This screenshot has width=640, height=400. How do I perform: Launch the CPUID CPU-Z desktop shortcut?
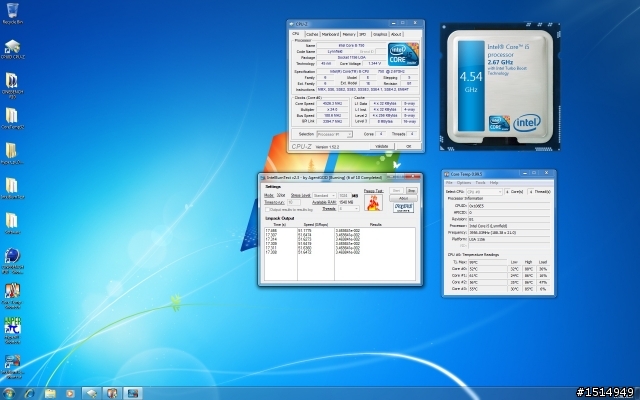tap(12, 49)
